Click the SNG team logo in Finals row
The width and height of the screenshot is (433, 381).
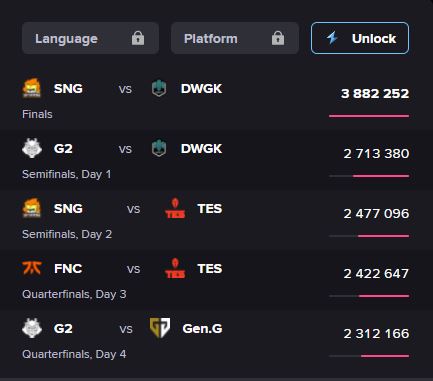[32, 88]
